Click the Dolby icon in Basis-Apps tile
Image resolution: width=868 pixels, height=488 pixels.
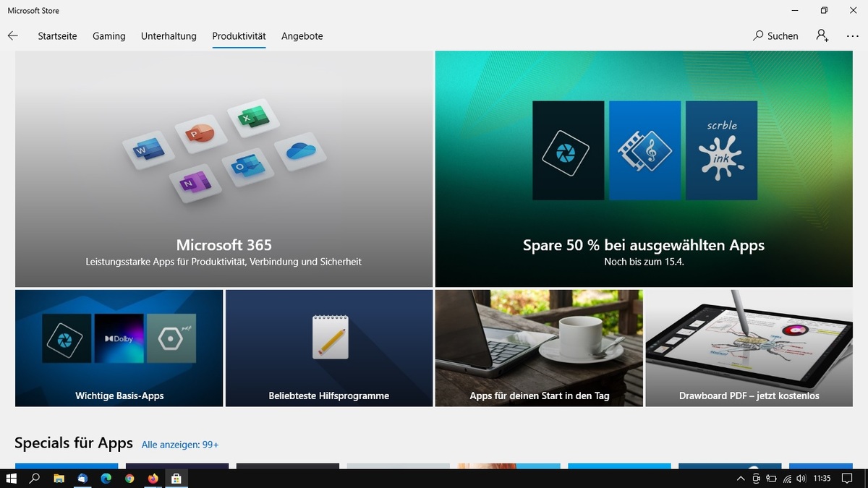point(119,338)
